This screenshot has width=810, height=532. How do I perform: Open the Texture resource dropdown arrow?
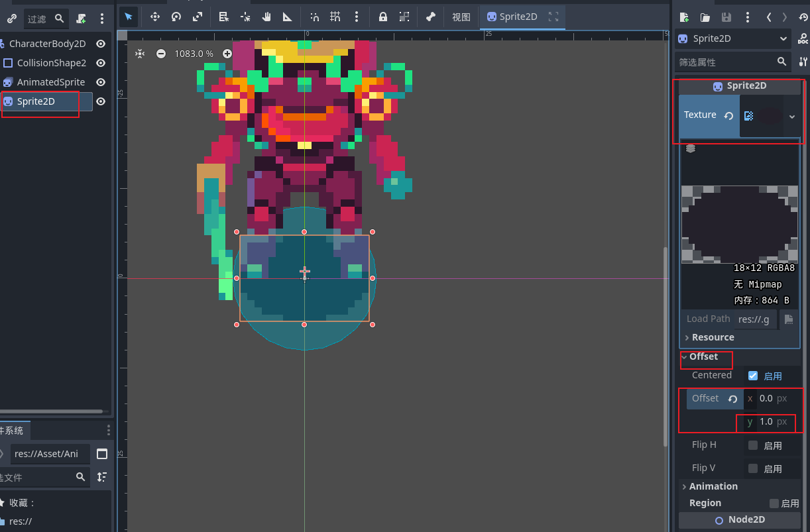click(791, 116)
